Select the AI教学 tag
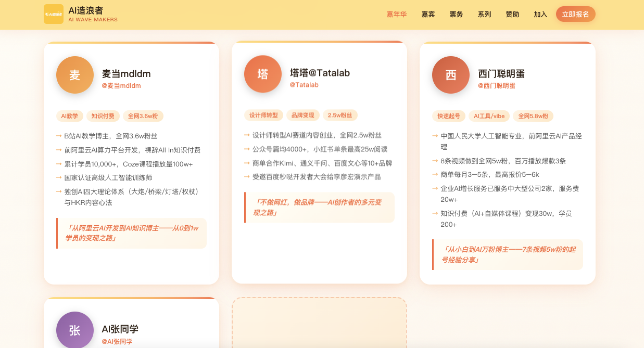The height and width of the screenshot is (348, 644). tap(69, 116)
